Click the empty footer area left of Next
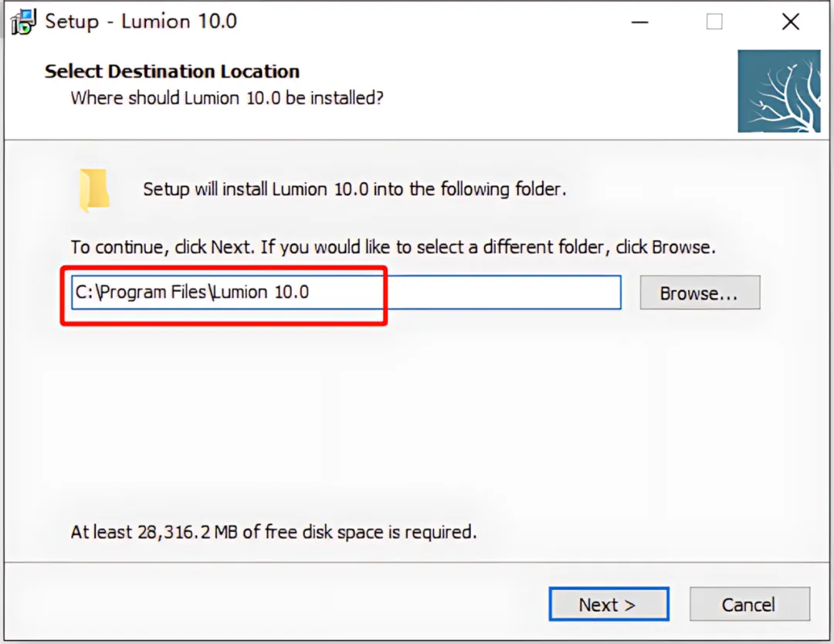Screen dimensions: 834x644 pyautogui.click(x=270, y=605)
